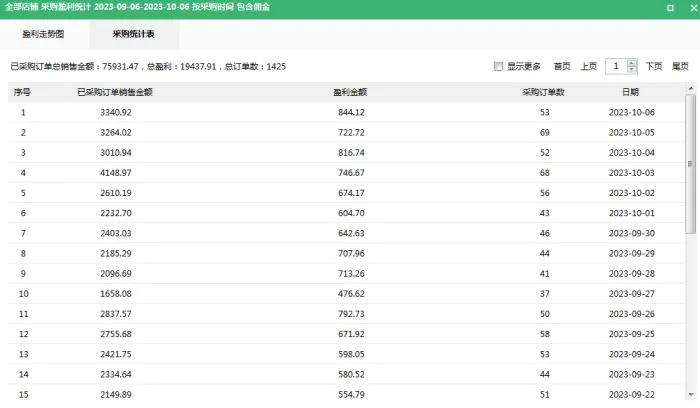This screenshot has height=408, width=700.
Task: Select sales amount cell 2837.57
Action: [116, 314]
